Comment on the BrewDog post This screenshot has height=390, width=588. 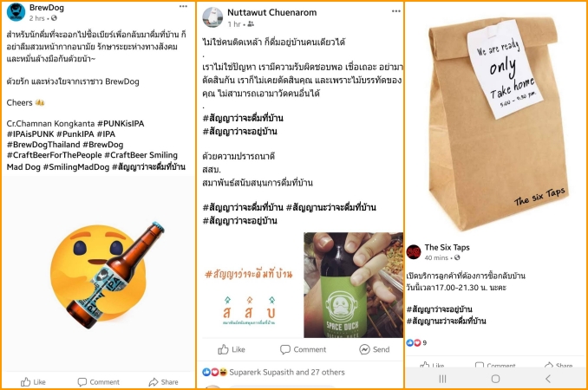pos(99,381)
